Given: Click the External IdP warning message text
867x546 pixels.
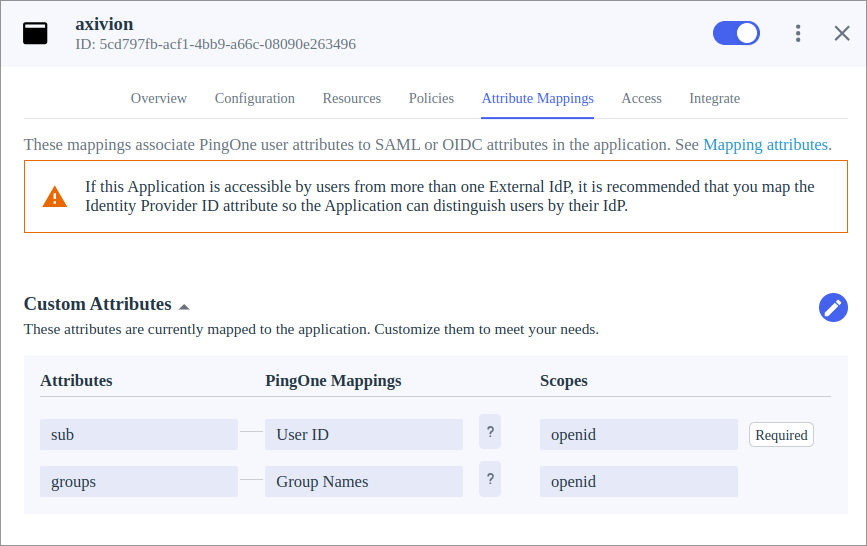Looking at the screenshot, I should coord(450,196).
